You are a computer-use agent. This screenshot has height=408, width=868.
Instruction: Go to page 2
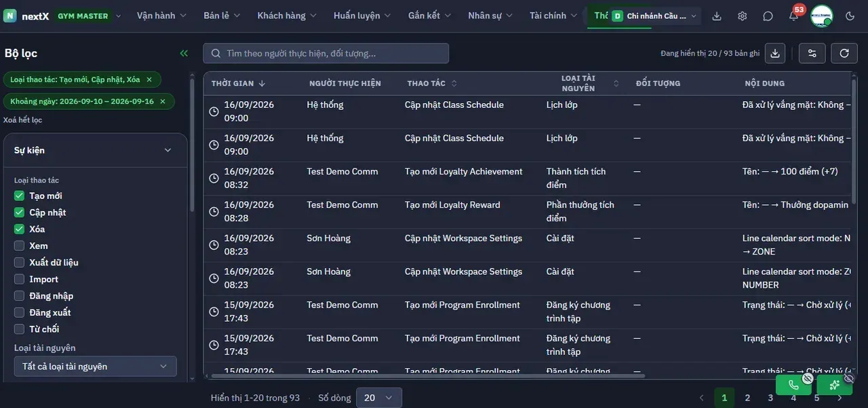coord(747,398)
